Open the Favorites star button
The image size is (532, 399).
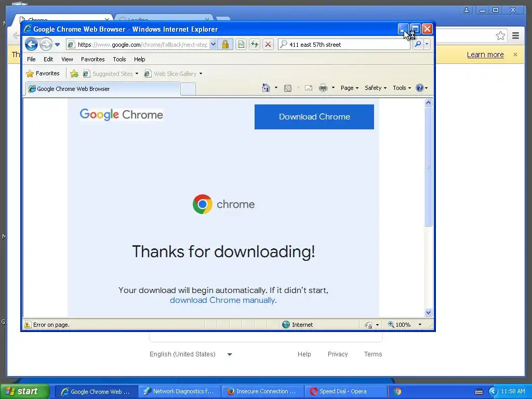pos(43,73)
